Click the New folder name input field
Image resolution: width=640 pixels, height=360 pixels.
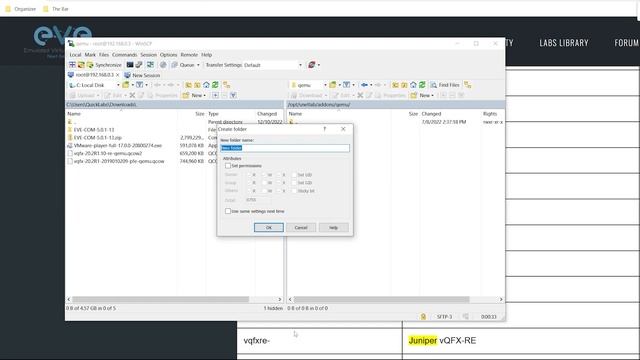coord(285,148)
